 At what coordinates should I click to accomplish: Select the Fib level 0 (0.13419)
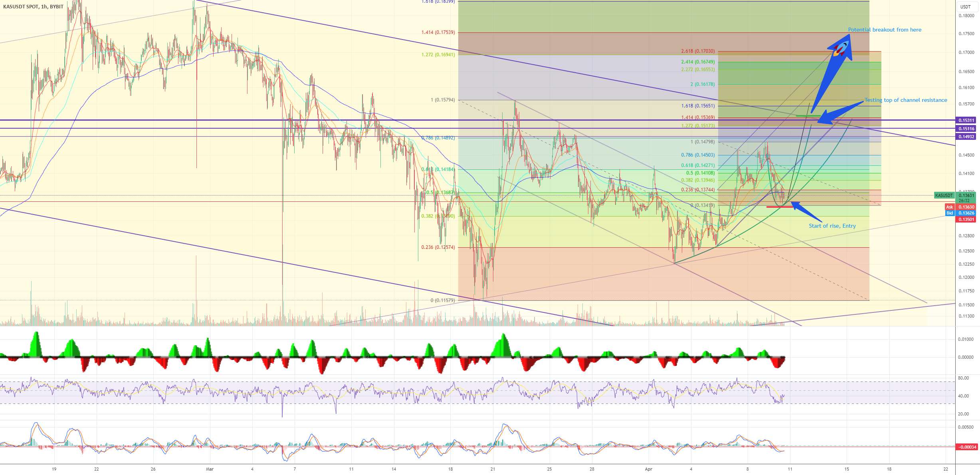point(703,205)
